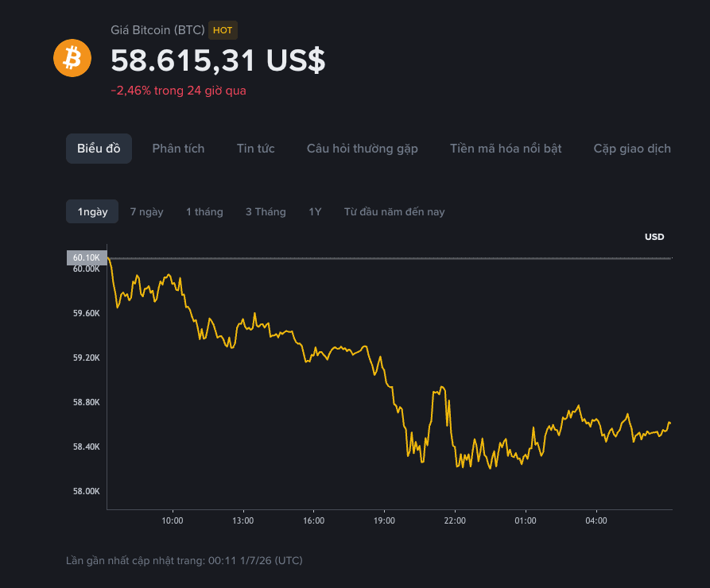Click the 13:00 label on time axis
Image resolution: width=710 pixels, height=588 pixels.
coord(242,520)
